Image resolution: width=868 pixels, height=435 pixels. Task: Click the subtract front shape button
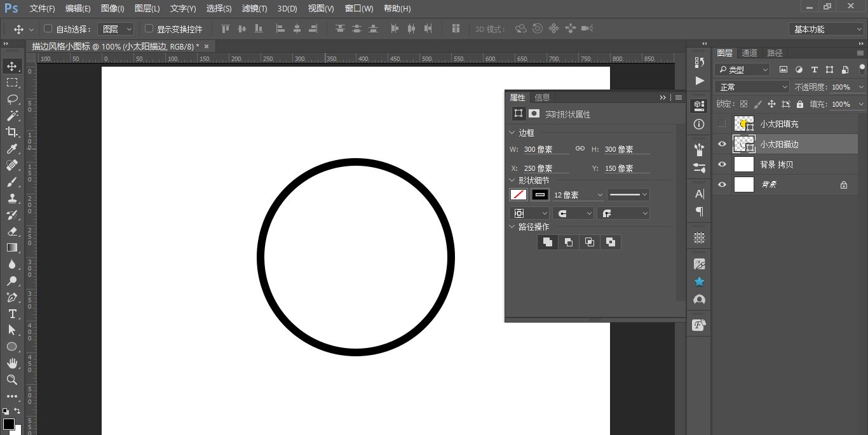pos(569,242)
